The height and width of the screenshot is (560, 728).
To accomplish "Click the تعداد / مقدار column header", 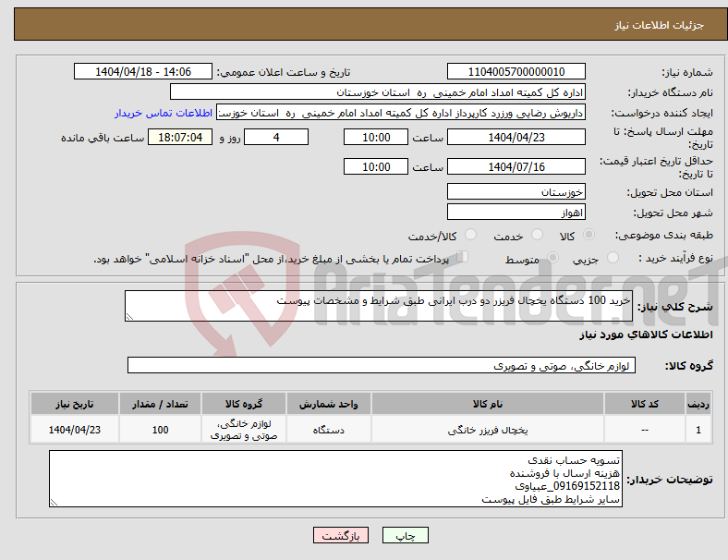I will tap(160, 404).
